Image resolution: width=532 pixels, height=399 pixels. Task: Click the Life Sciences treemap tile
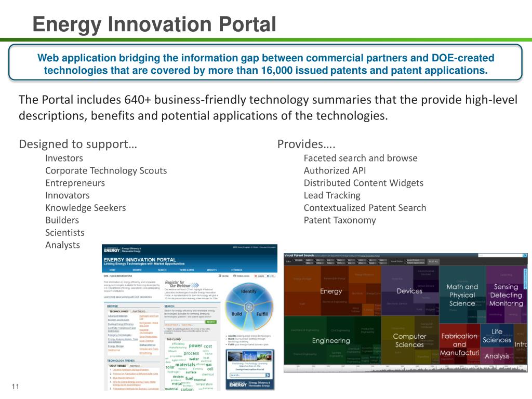click(497, 336)
